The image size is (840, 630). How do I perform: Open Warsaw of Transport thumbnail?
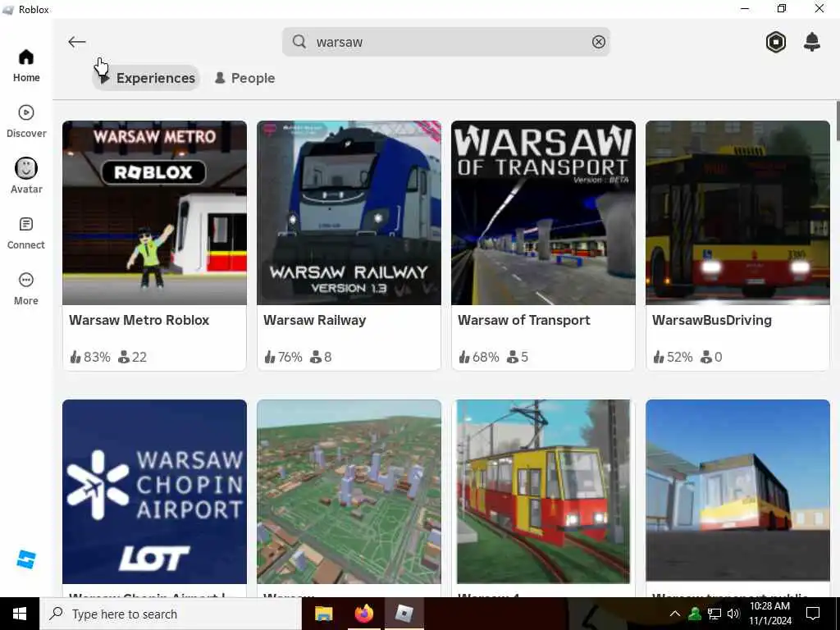point(543,212)
